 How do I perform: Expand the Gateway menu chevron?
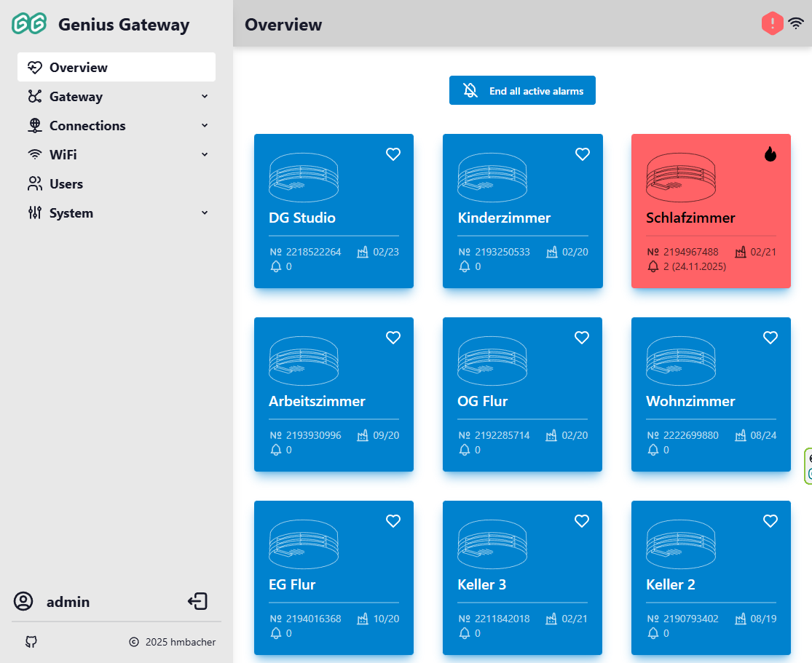pyautogui.click(x=205, y=97)
